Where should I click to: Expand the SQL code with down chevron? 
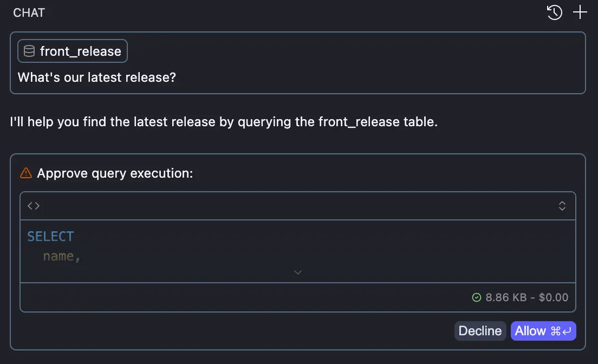(297, 272)
